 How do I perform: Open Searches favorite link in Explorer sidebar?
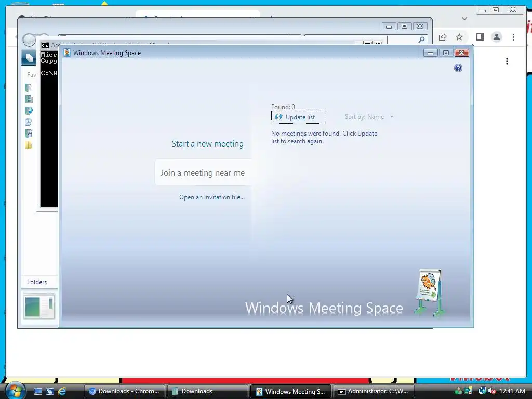coord(29,134)
